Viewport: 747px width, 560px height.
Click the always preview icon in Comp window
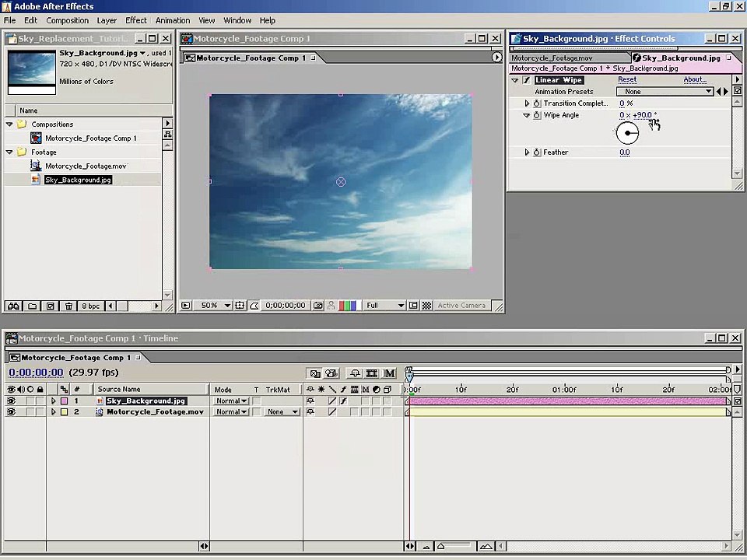click(186, 305)
